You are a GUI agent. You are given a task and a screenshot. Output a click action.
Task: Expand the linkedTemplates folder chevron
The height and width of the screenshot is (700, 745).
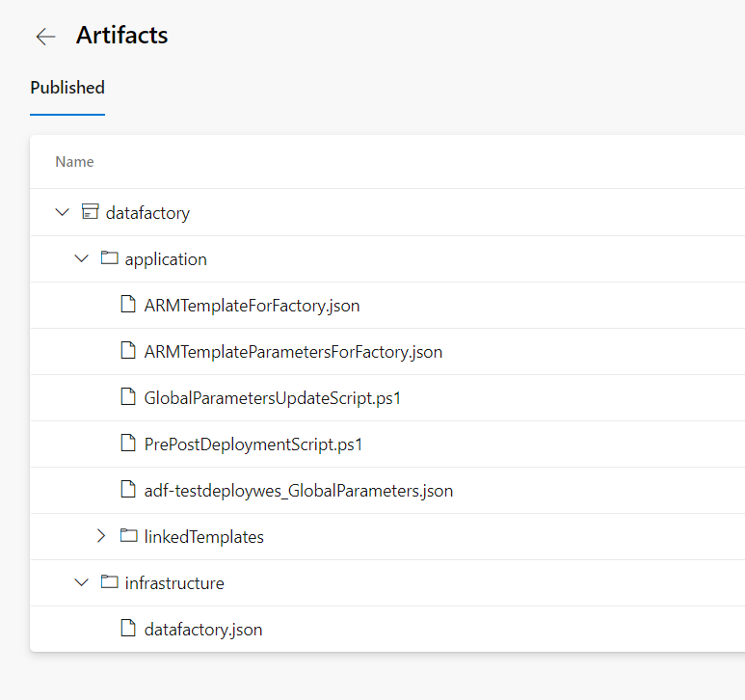point(101,536)
